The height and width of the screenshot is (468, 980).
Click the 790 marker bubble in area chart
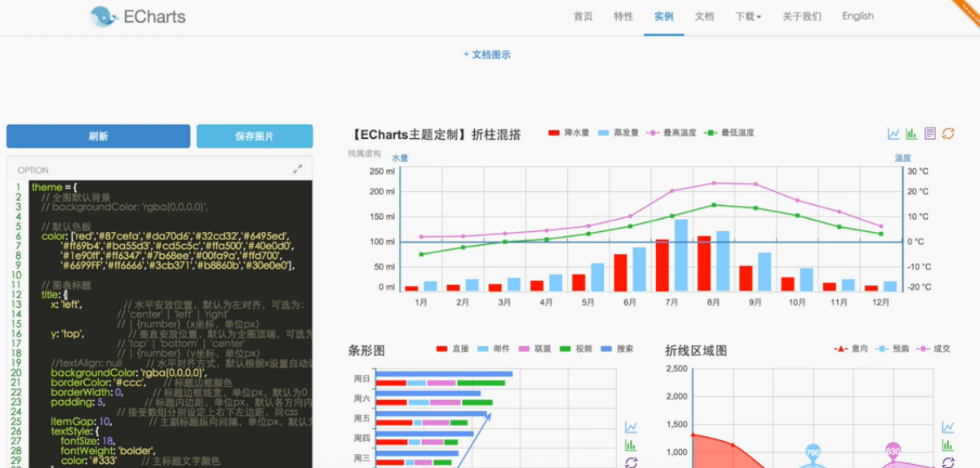pyautogui.click(x=813, y=452)
